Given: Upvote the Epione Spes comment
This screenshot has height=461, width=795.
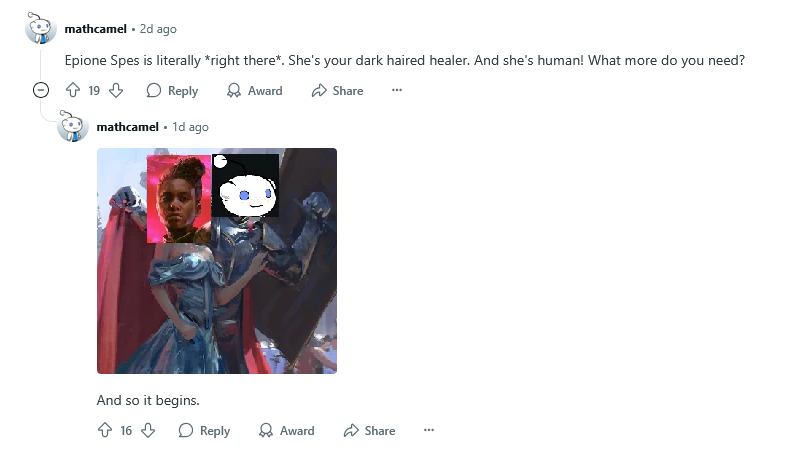Looking at the screenshot, I should 73,90.
